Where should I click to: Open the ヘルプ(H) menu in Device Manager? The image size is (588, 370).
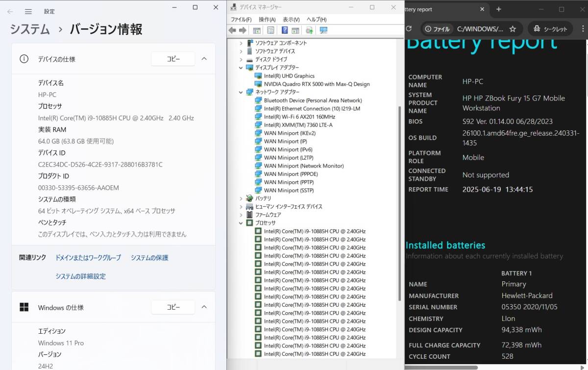(x=317, y=20)
